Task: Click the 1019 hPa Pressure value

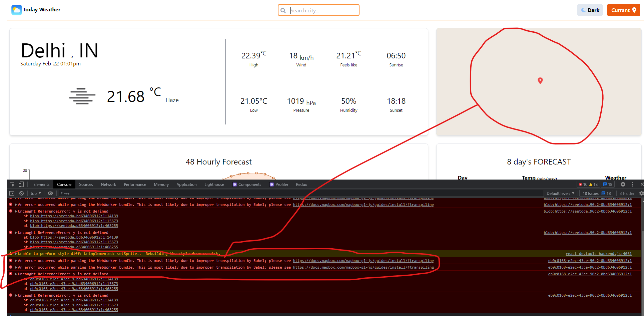Action: point(301,101)
